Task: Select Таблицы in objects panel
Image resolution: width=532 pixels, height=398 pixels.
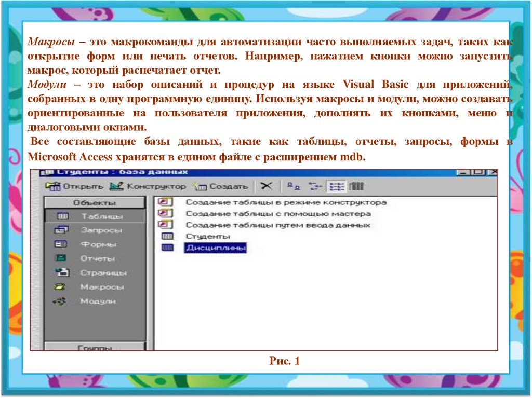Action: [95, 216]
